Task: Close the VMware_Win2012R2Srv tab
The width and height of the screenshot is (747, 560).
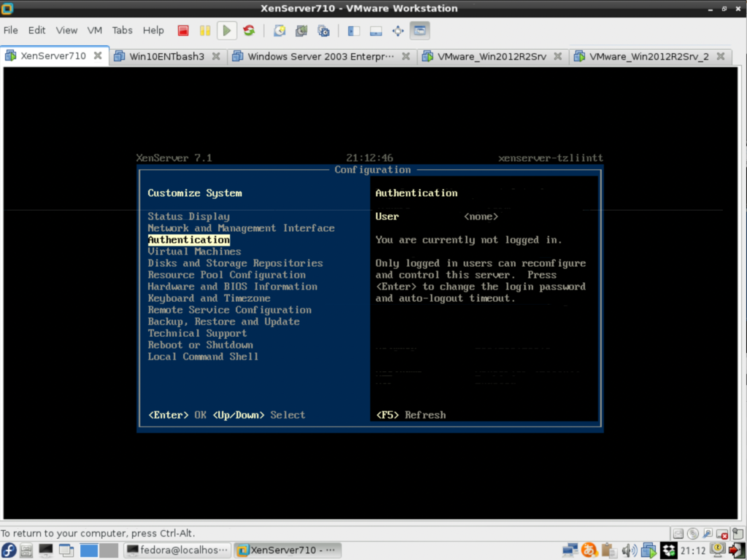Action: click(x=558, y=56)
